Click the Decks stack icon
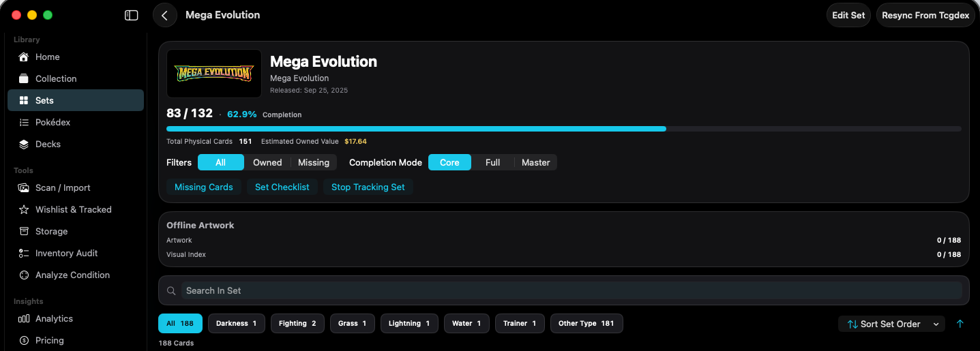This screenshot has height=351, width=980. [24, 144]
